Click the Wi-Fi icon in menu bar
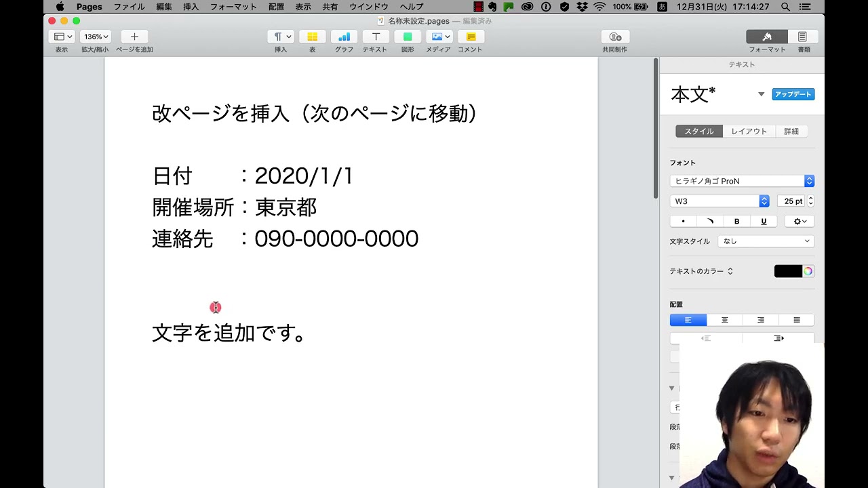 pos(599,7)
